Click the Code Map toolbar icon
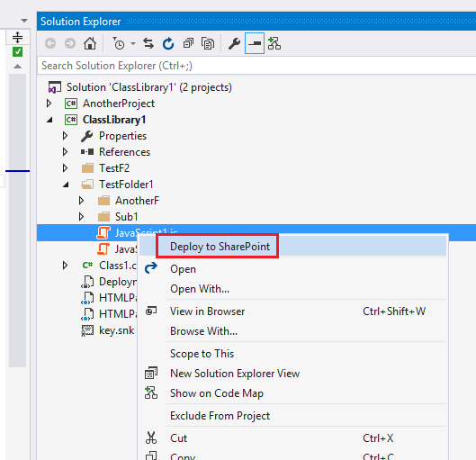 [x=274, y=43]
